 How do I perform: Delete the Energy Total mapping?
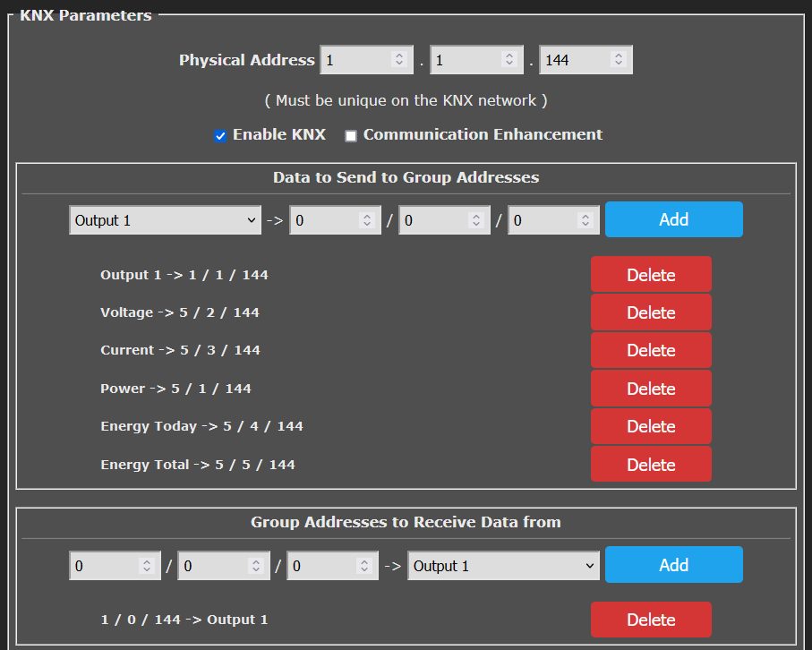click(651, 465)
